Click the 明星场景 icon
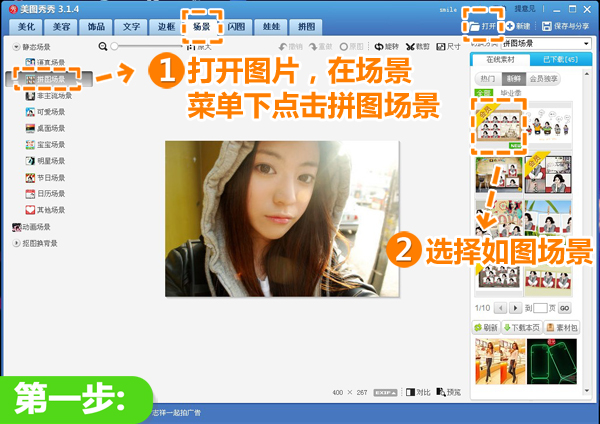 (x=30, y=161)
